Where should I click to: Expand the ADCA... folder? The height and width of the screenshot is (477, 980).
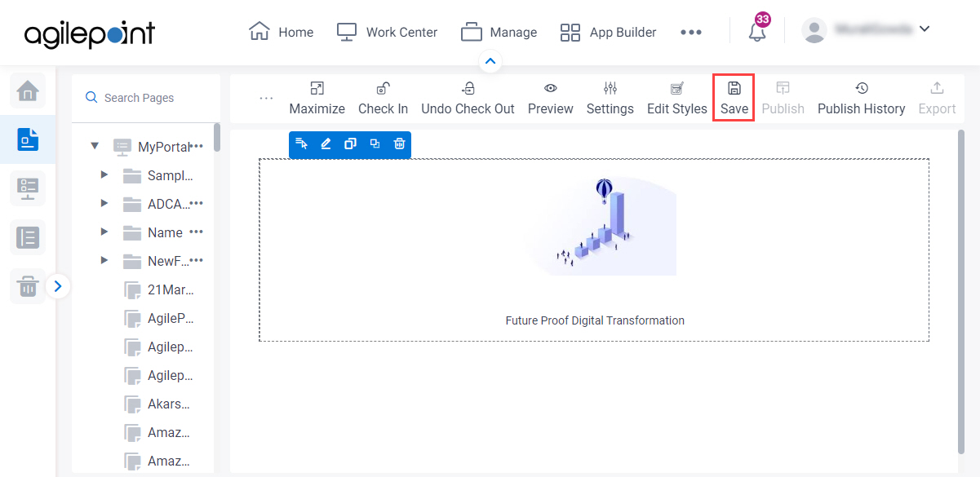tap(104, 204)
